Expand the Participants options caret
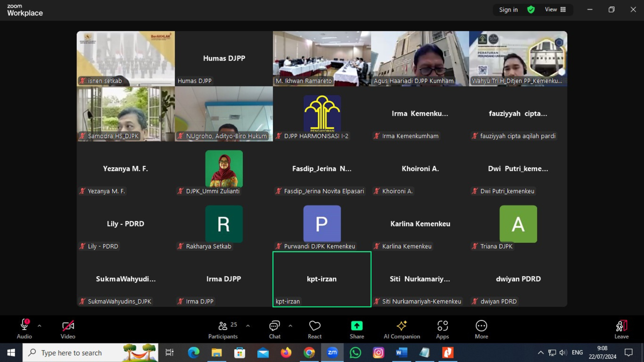Image resolution: width=644 pixels, height=362 pixels. (x=248, y=325)
